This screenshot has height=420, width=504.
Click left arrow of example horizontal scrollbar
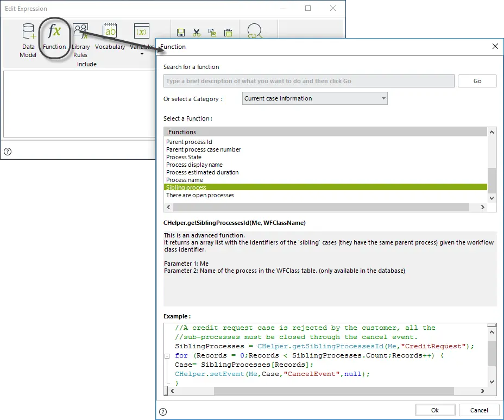click(x=172, y=391)
